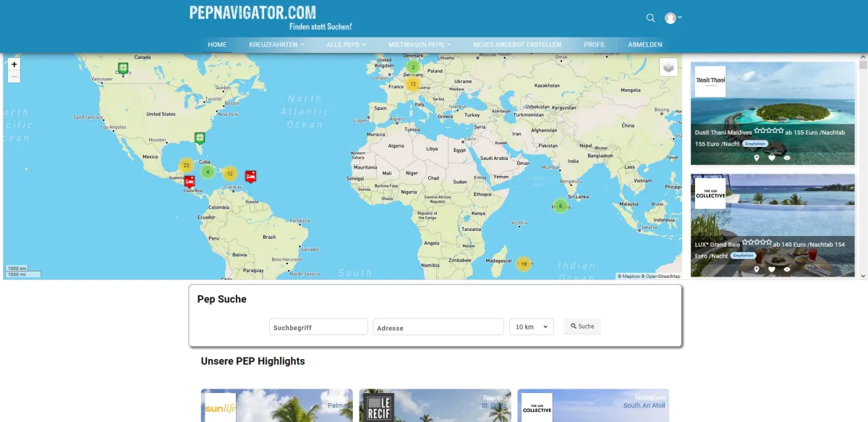The height and width of the screenshot is (422, 868).
Task: Open the user profile avatar icon
Action: [670, 17]
